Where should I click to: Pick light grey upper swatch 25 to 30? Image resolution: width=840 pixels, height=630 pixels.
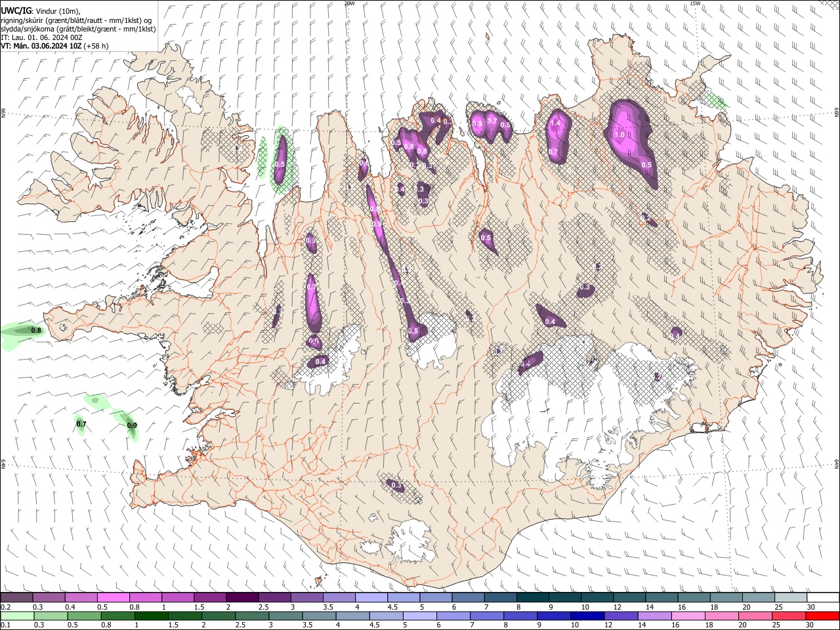pyautogui.click(x=789, y=597)
